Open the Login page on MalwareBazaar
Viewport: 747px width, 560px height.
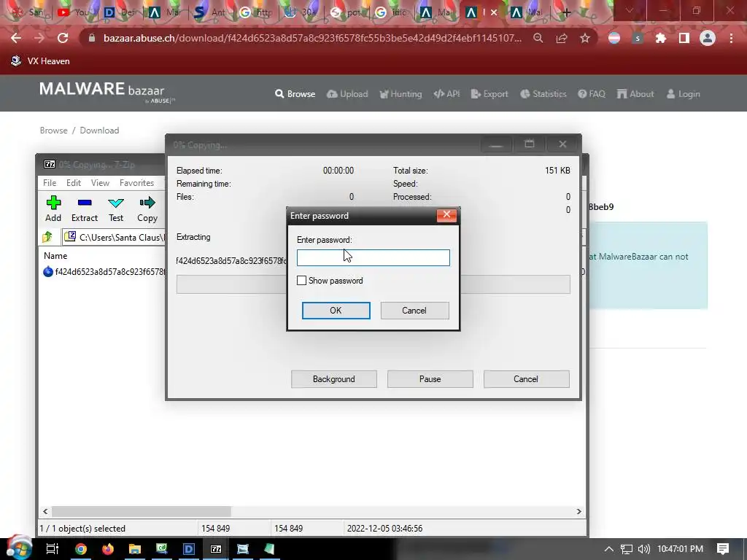pyautogui.click(x=683, y=94)
